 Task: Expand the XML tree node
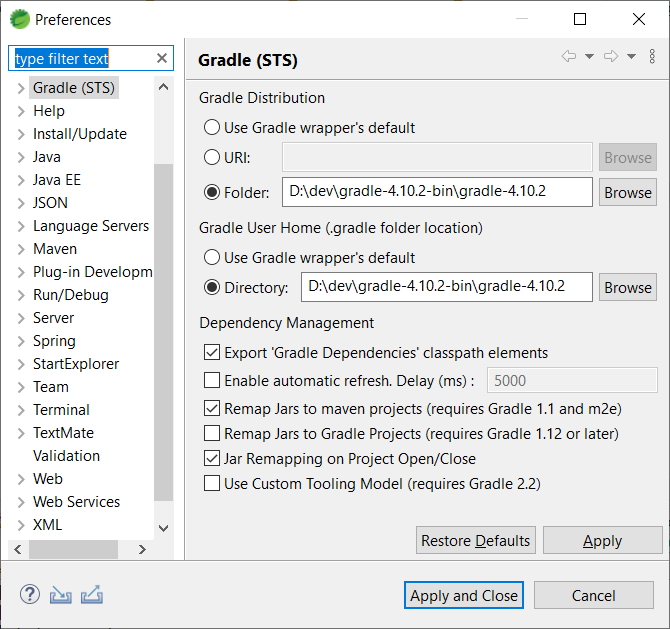pyautogui.click(x=21, y=525)
